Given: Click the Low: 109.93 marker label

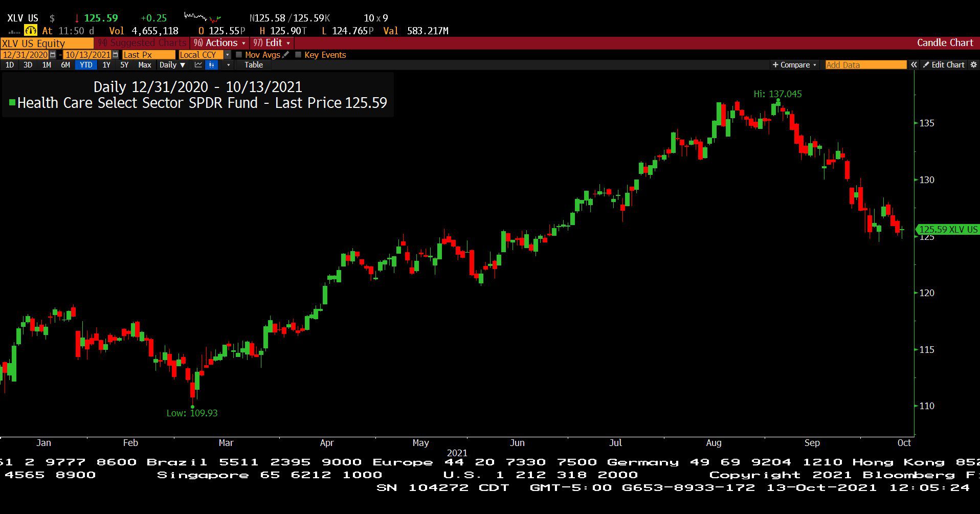Looking at the screenshot, I should point(192,413).
